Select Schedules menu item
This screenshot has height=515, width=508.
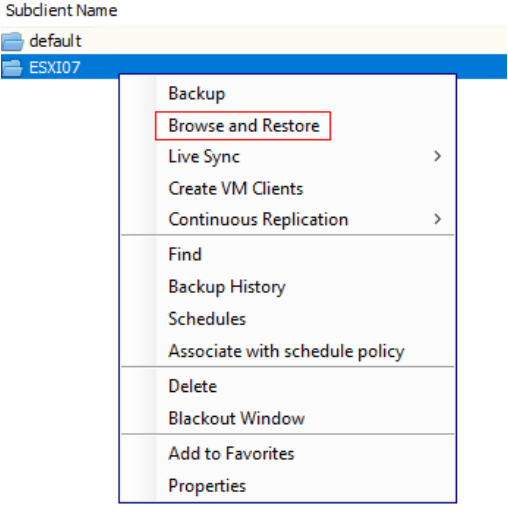click(207, 319)
